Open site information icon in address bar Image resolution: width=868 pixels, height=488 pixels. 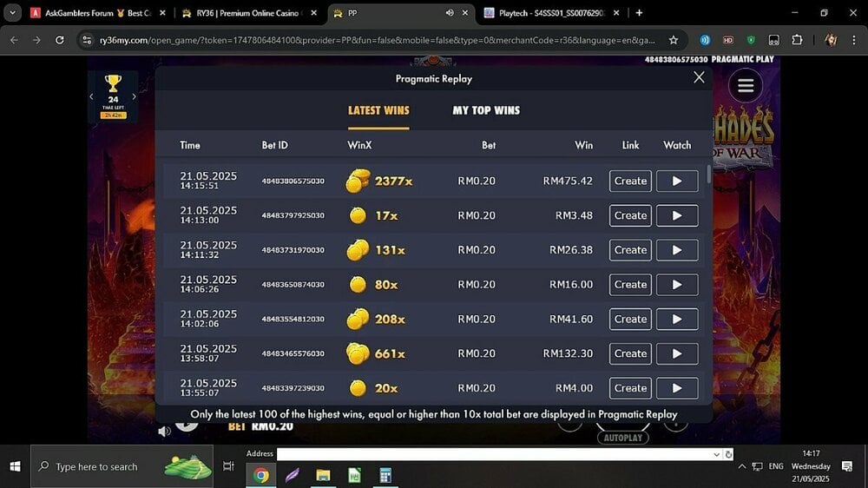pos(86,40)
